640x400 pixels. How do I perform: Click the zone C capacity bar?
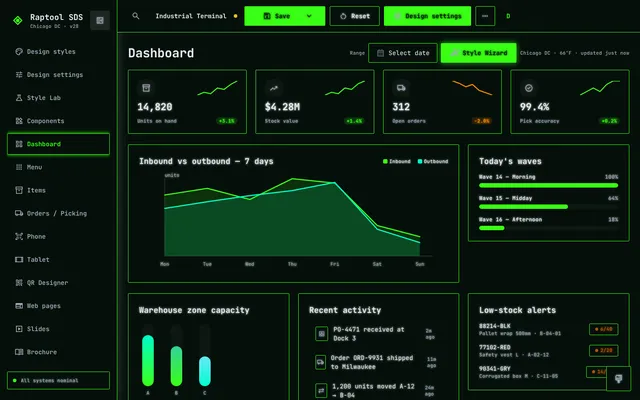(x=204, y=356)
